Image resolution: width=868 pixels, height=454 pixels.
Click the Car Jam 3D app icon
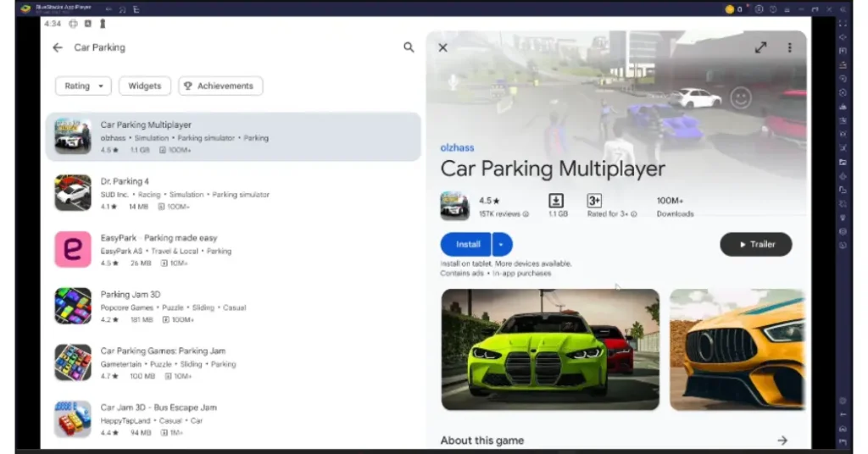73,419
